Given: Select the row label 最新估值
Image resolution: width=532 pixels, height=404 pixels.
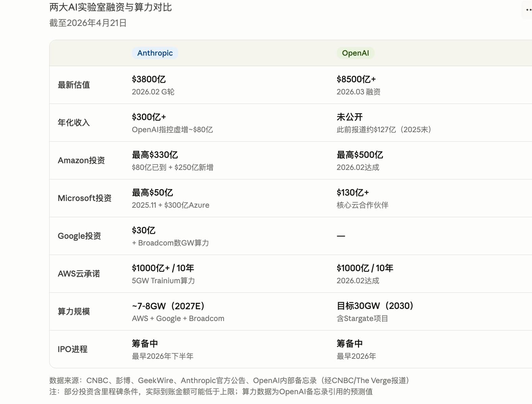Looking at the screenshot, I should point(74,85).
